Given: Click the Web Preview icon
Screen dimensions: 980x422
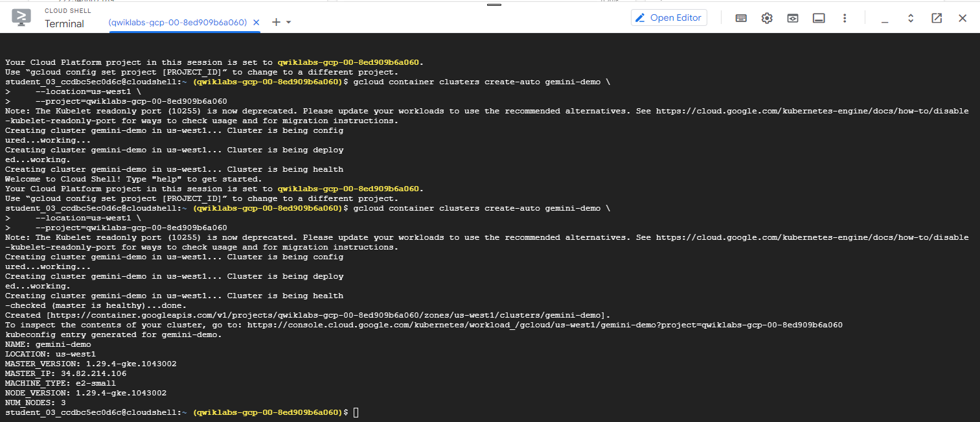Looking at the screenshot, I should (x=793, y=18).
